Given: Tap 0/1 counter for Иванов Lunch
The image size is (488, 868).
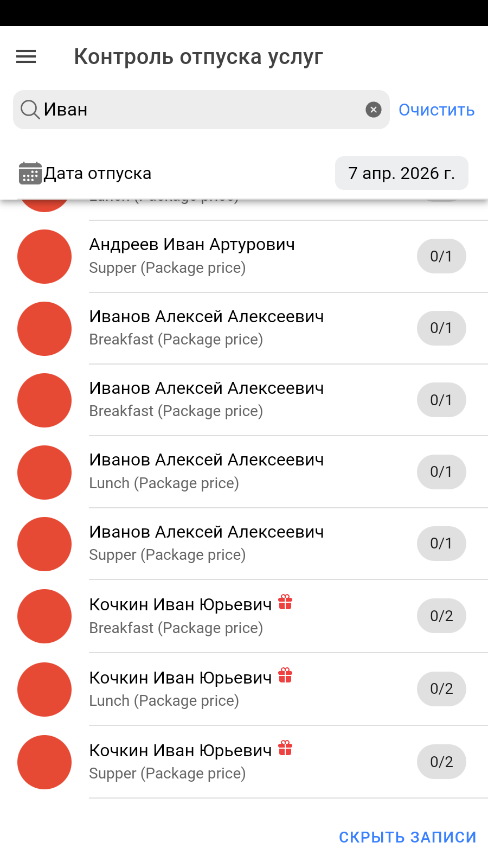Looking at the screenshot, I should click(x=441, y=471).
